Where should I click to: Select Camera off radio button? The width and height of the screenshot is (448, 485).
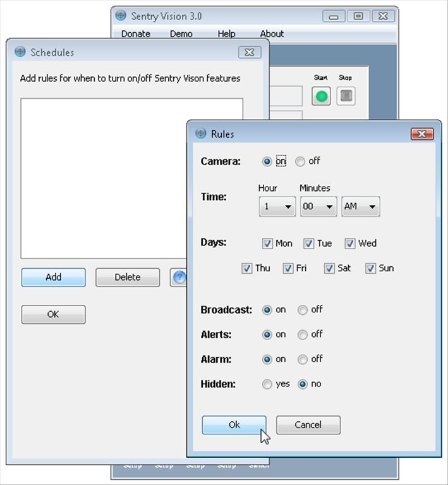[300, 161]
